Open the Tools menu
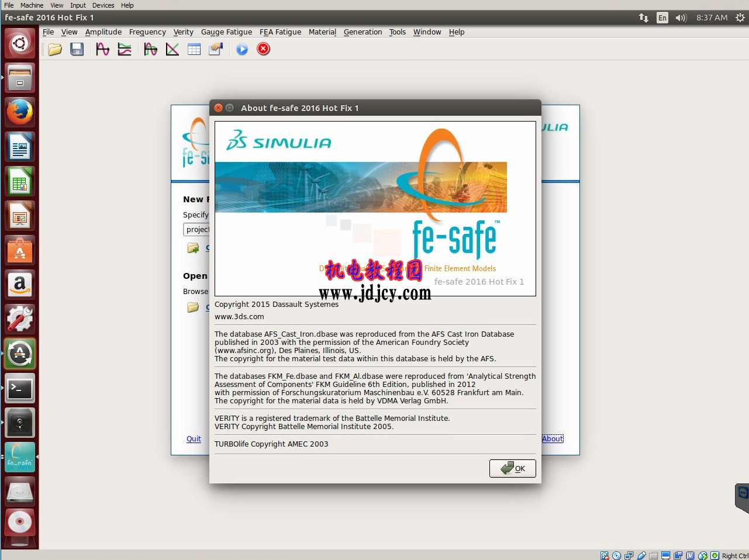The width and height of the screenshot is (749, 560). 398,32
